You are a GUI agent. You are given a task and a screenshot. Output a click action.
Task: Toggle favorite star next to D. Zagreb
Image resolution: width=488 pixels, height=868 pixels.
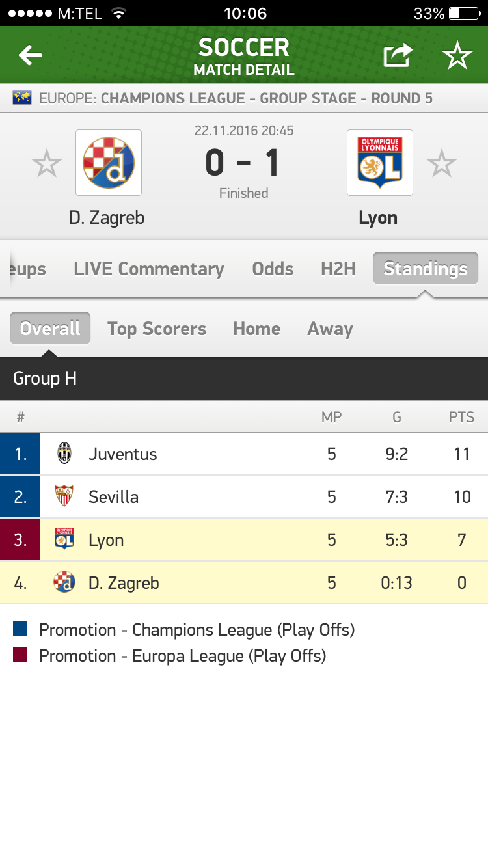(47, 163)
